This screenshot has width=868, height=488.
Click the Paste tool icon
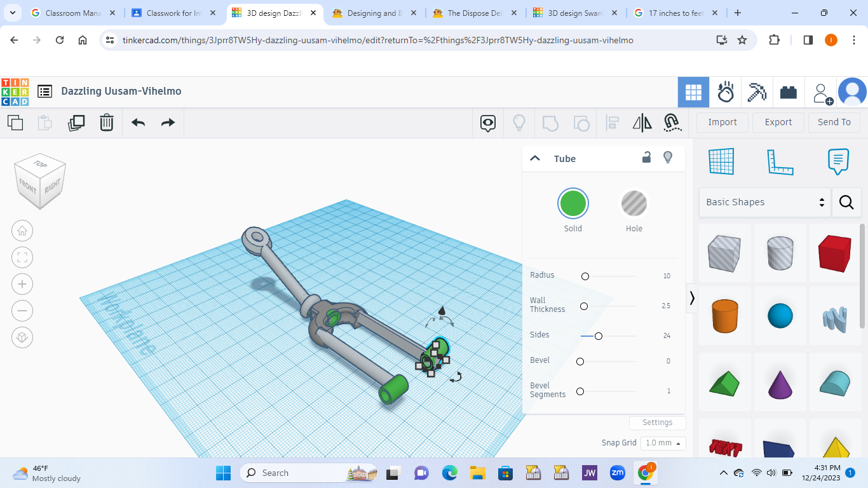44,123
